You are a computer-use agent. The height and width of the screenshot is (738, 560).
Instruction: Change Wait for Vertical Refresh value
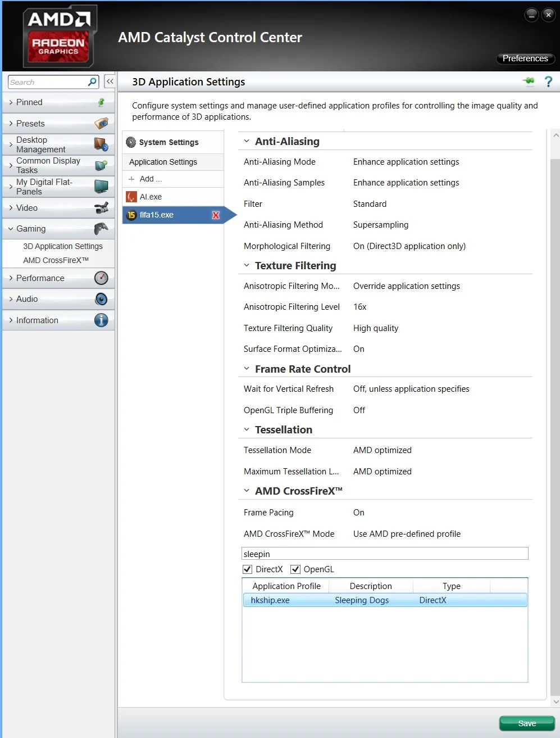click(411, 389)
